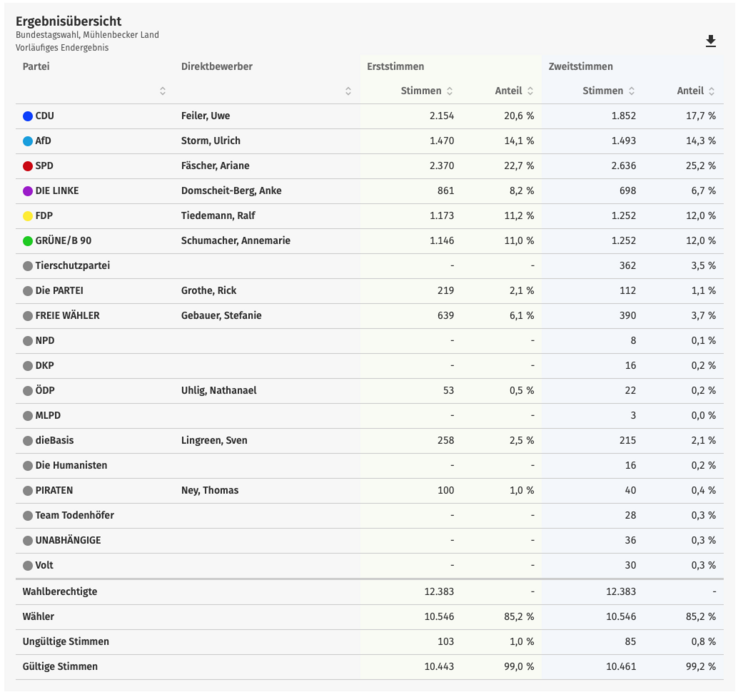Image resolution: width=738 pixels, height=697 pixels.
Task: Click the green GRÜNE/B 90 color dot
Action: [28, 240]
